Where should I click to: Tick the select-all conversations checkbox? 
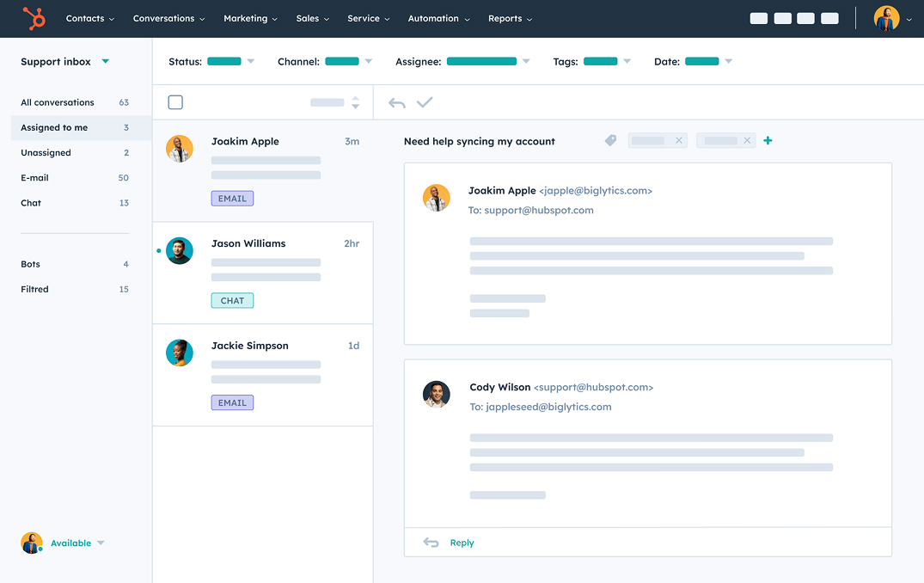[175, 102]
